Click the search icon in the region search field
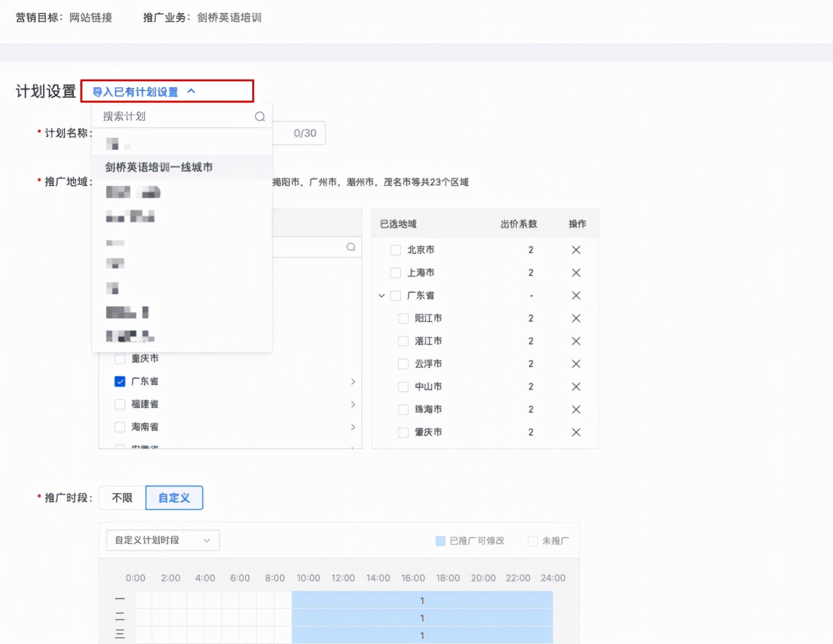The image size is (833, 644). [x=350, y=247]
